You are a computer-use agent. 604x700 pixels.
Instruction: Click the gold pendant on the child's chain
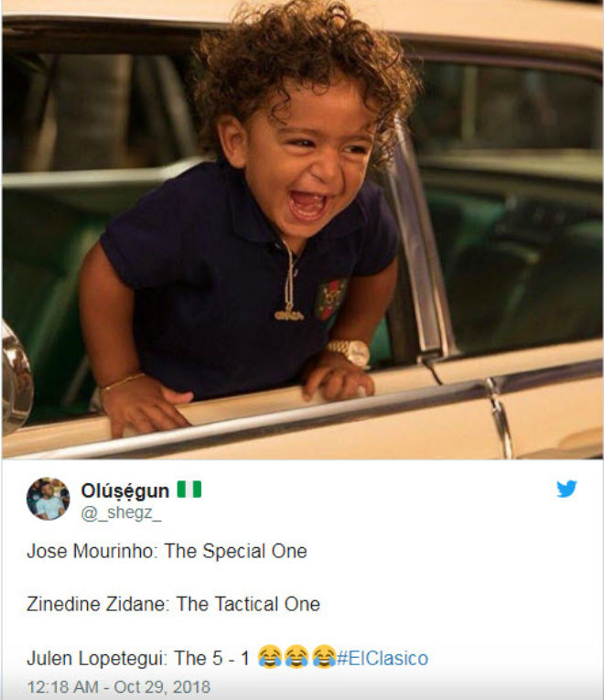(289, 315)
